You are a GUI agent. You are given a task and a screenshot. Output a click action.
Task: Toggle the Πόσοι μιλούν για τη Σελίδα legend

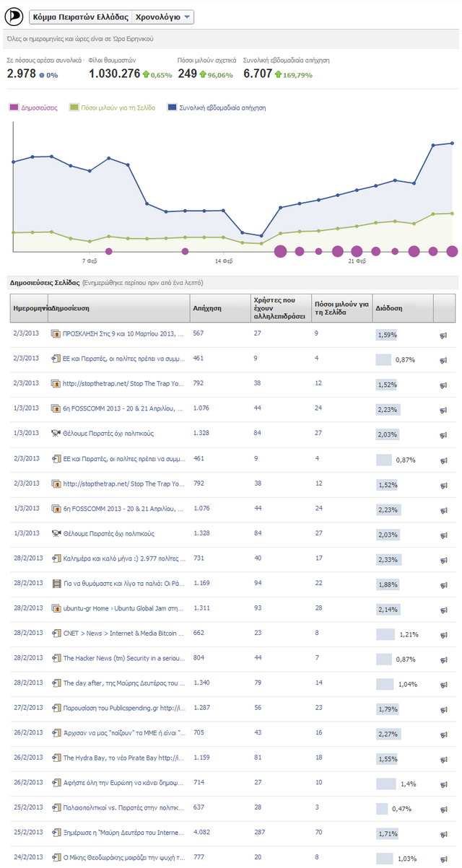tap(112, 108)
